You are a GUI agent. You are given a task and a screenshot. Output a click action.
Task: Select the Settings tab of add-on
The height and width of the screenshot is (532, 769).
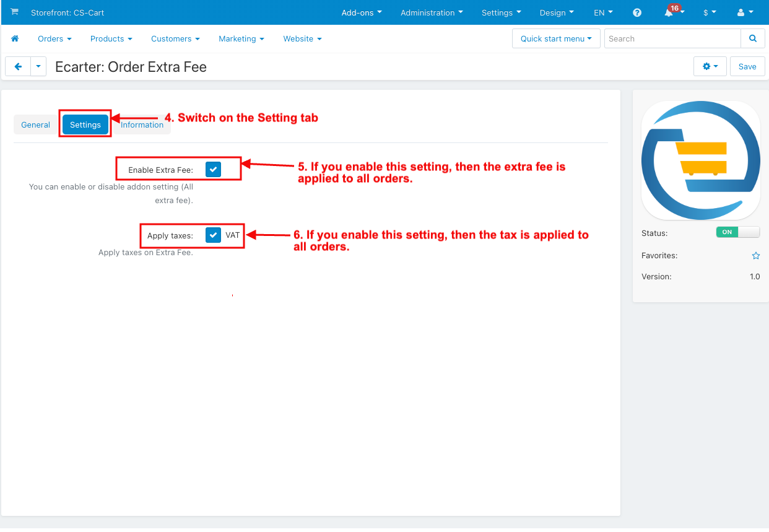[85, 124]
